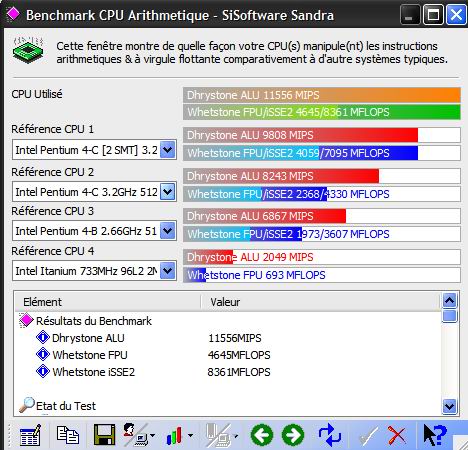This screenshot has height=450, width=468.
Task: Go forward with green right arrow
Action: coord(293,435)
